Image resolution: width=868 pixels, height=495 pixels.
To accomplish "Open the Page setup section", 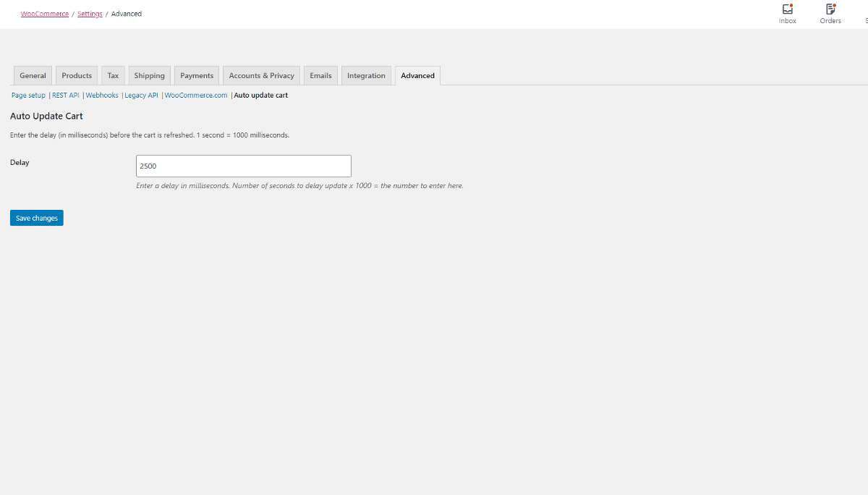I will pos(28,95).
